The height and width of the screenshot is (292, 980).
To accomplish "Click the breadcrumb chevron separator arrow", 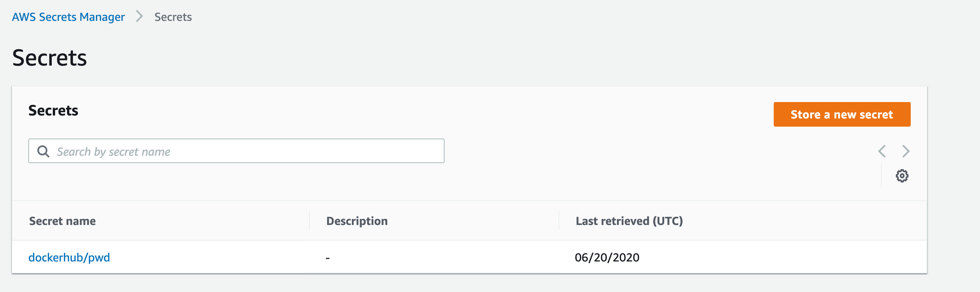I will pyautogui.click(x=139, y=16).
